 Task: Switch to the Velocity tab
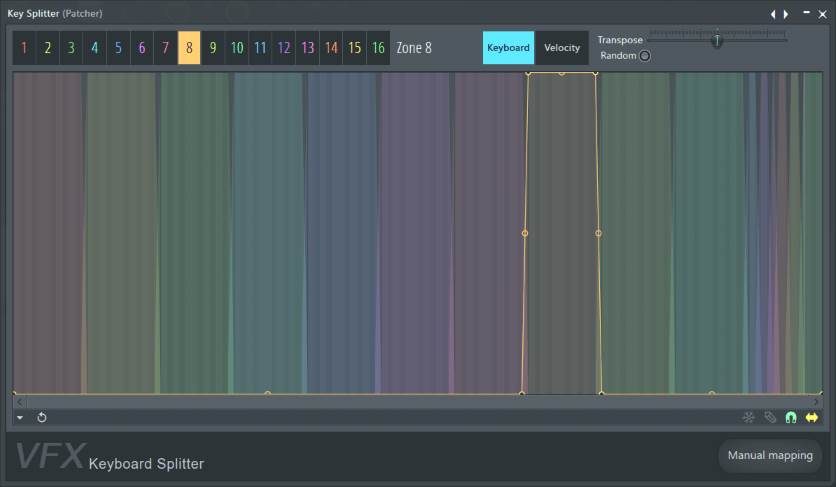click(562, 48)
